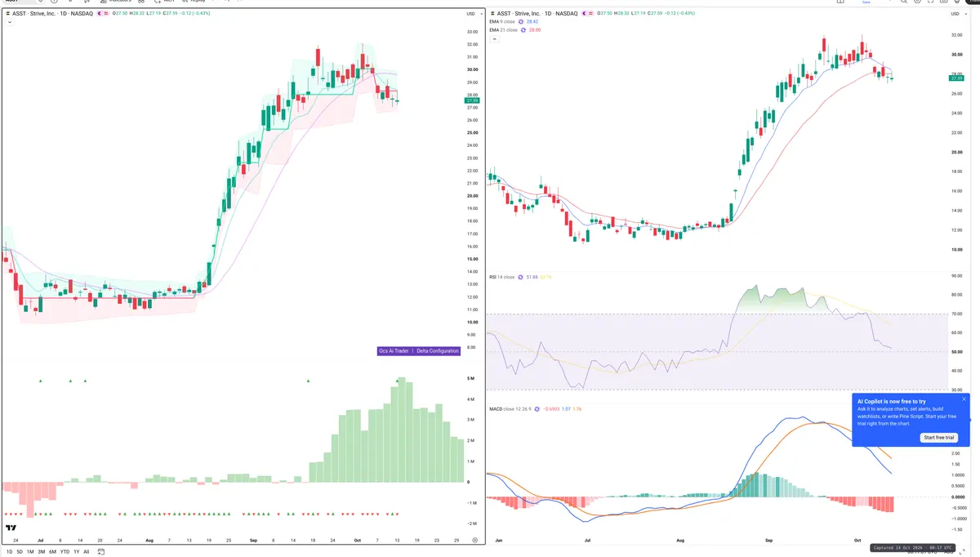Click the TradingView logo in left chart

click(11, 528)
